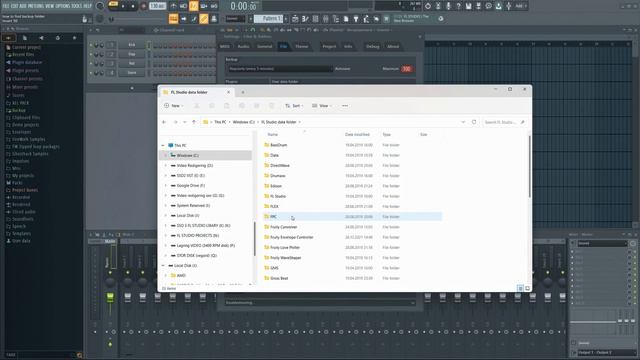
Task: Click the Browser current project tab icon
Action: click(25, 38)
